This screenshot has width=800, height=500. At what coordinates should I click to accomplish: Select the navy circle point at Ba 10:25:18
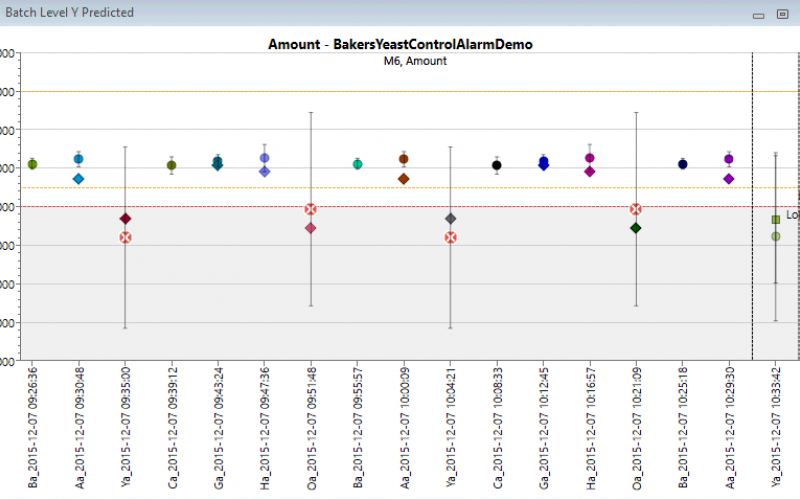pos(683,164)
